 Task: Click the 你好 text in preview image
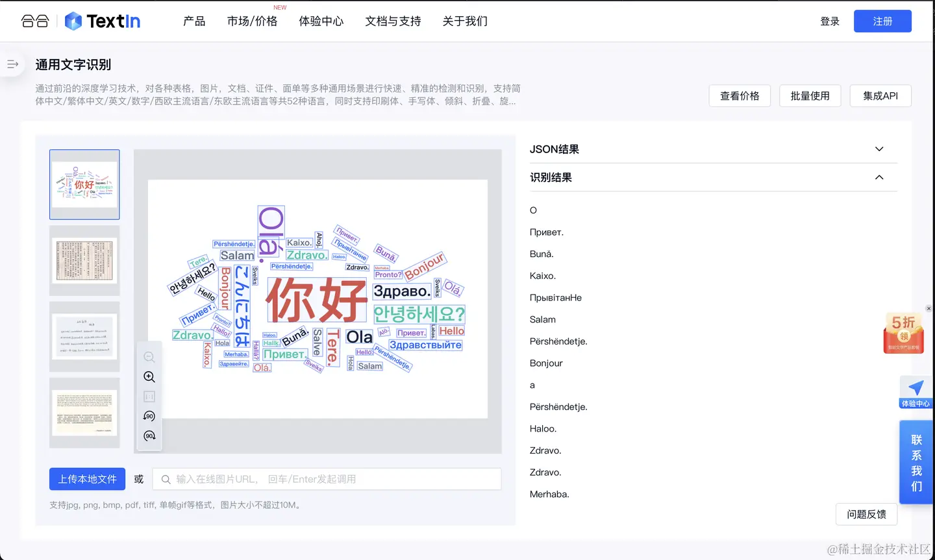(317, 300)
